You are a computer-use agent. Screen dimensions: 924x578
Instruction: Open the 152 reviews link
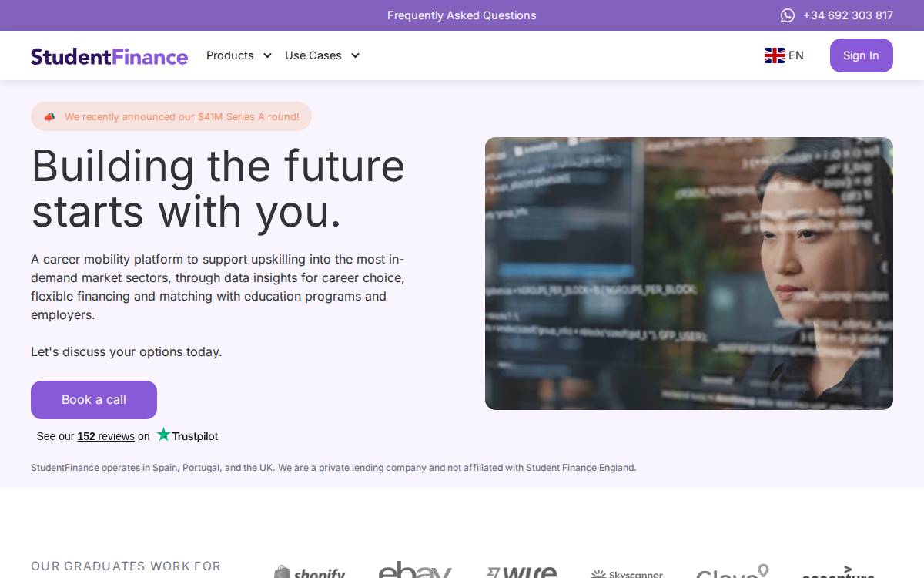point(105,436)
